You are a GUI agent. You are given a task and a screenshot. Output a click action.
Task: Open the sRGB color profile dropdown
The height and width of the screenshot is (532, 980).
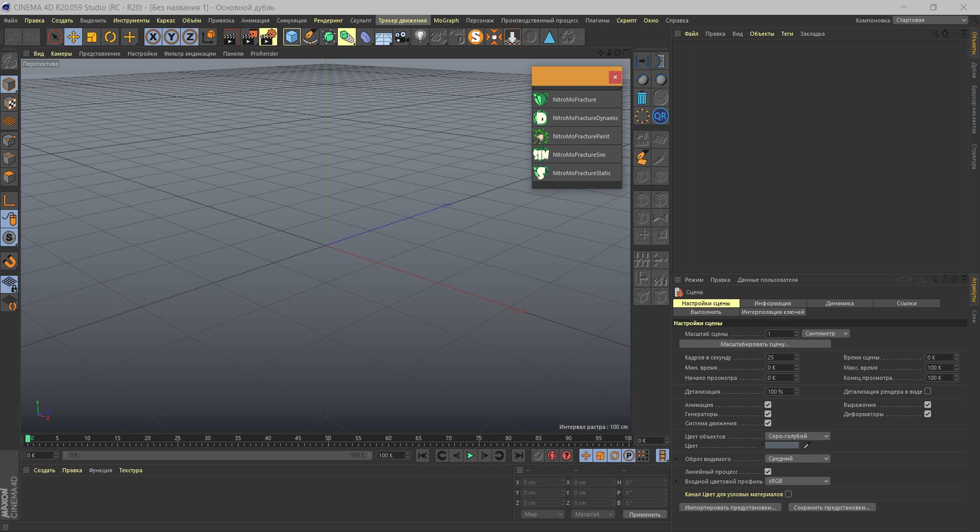[x=797, y=481]
